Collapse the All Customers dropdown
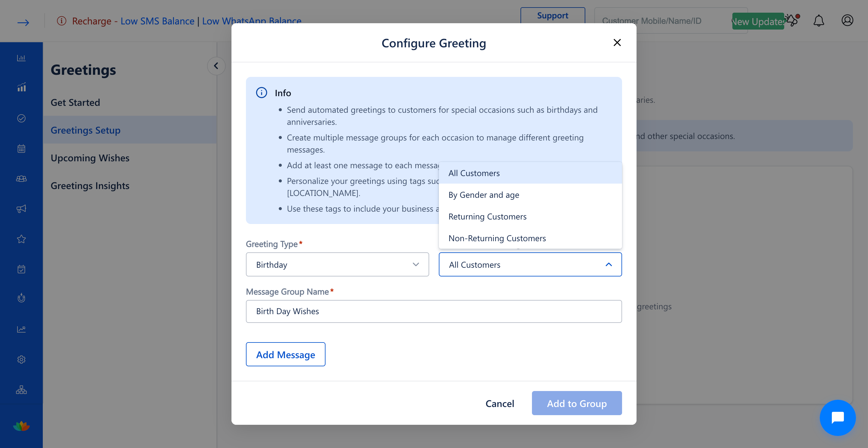 530,265
